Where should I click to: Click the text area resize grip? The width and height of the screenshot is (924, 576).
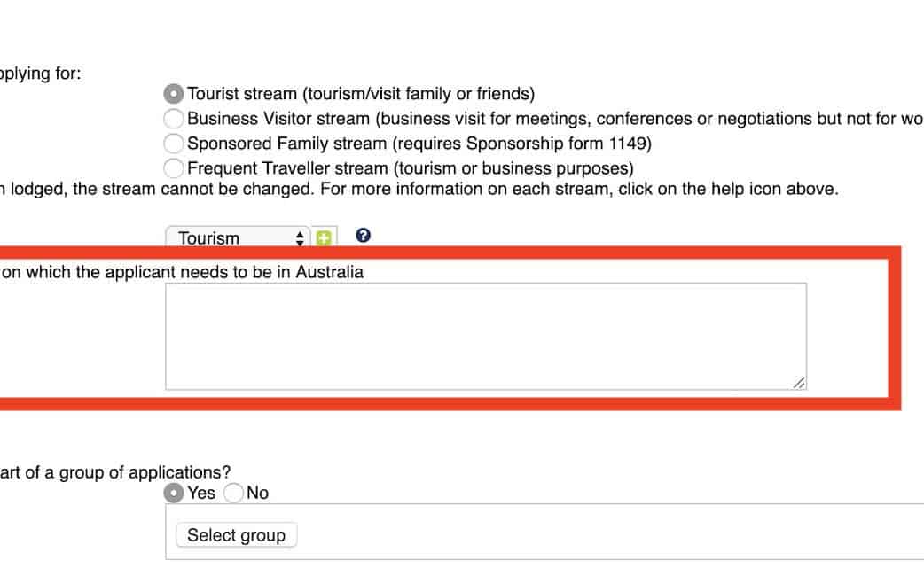799,382
